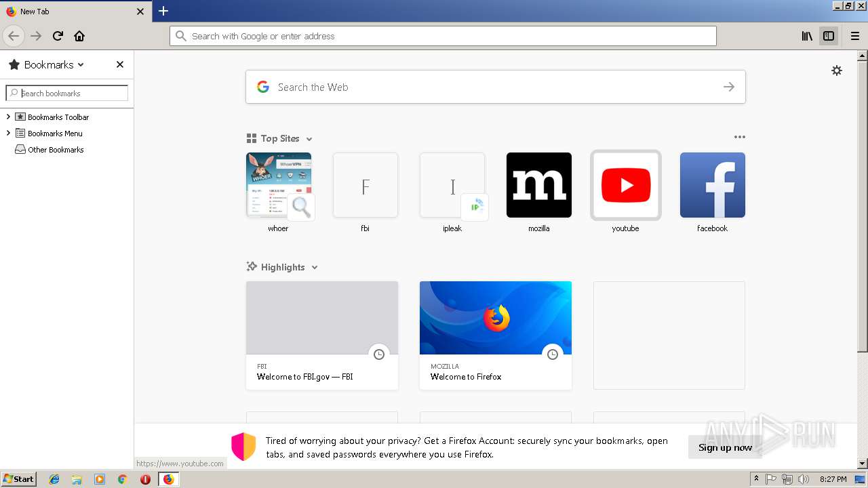Show hidden system tray icons
This screenshot has height=488, width=868.
click(756, 479)
